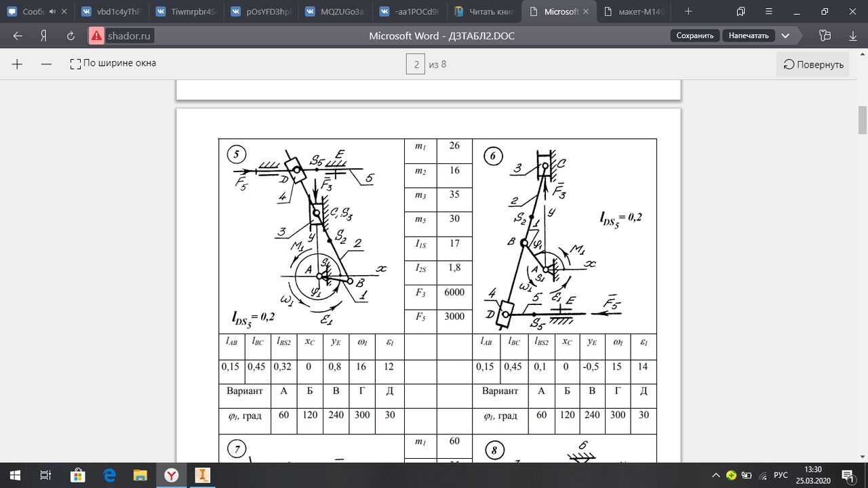This screenshot has height=488, width=868.
Task: Set fit to window width 'По ширине окна'
Action: coord(113,64)
